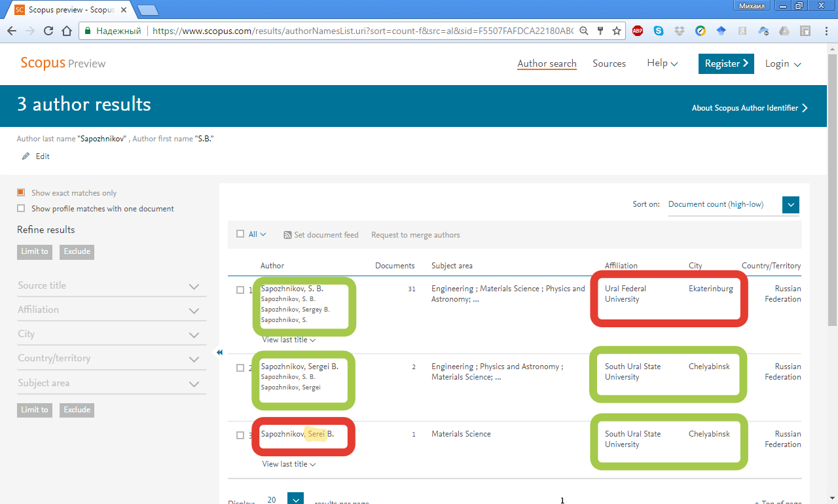838x504 pixels.
Task: Click the Adblock Plus extension icon
Action: (x=637, y=31)
